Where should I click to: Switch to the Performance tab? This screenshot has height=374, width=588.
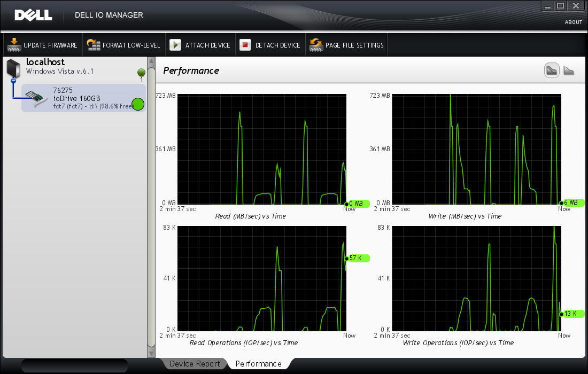coord(258,364)
